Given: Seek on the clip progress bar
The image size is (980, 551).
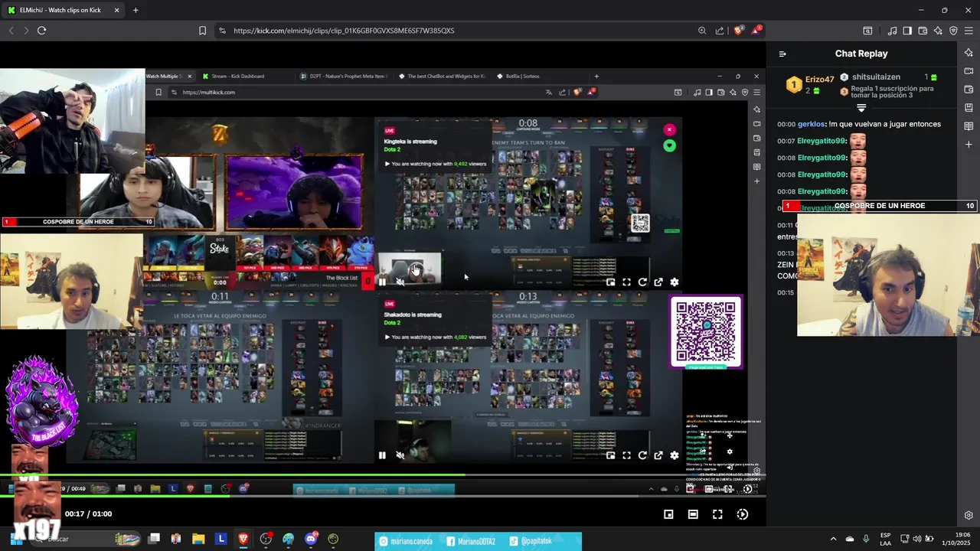Looking at the screenshot, I should [x=383, y=496].
